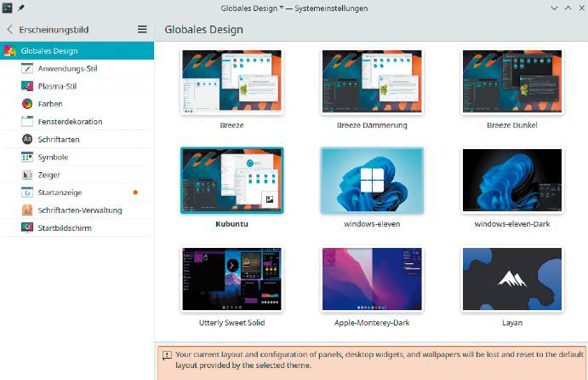Select the Breeze theme thumbnail
Image resolution: width=588 pixels, height=380 pixels.
[x=231, y=82]
